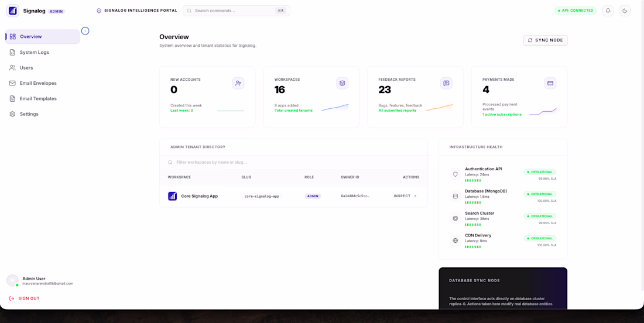644x323 pixels.
Task: Click the Overview grid icon in sidebar
Action: (13, 36)
